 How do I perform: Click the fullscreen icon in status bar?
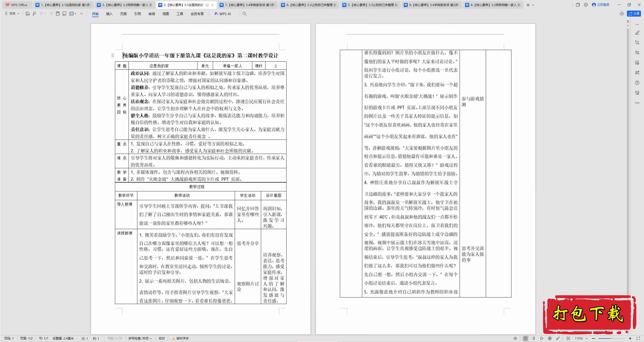(638, 338)
